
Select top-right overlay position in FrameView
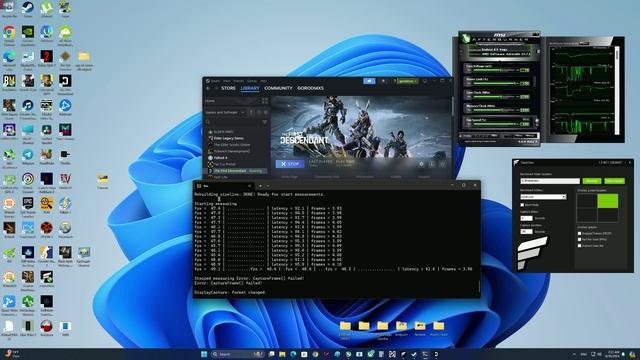click(608, 201)
